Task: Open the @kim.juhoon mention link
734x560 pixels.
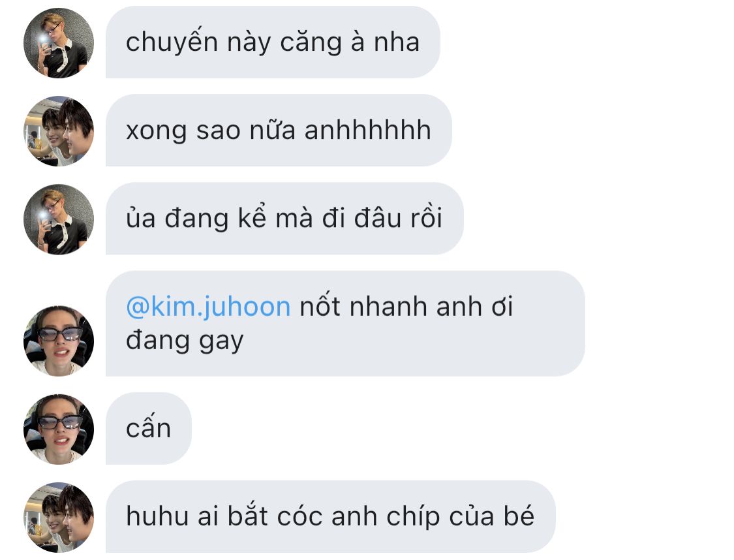Action: click(x=208, y=307)
